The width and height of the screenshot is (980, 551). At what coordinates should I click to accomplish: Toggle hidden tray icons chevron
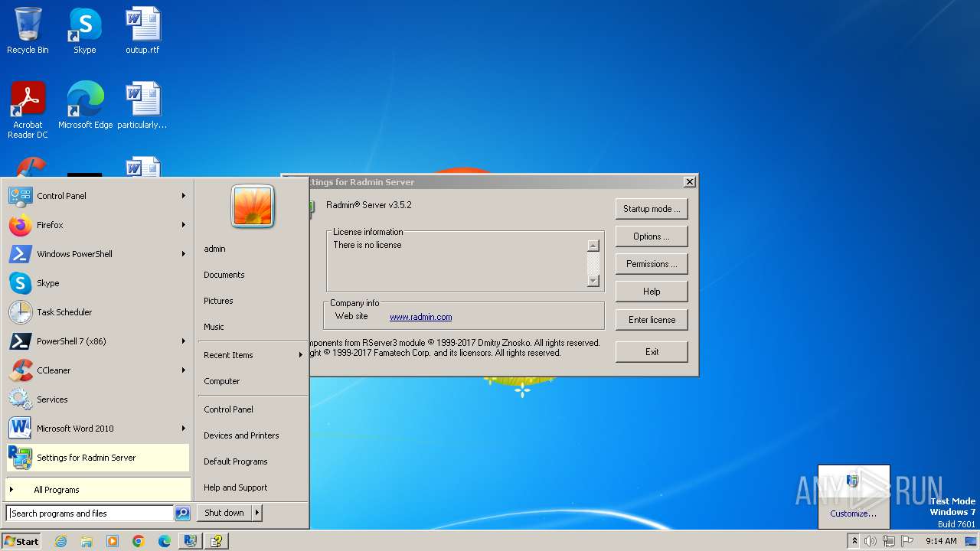[854, 541]
